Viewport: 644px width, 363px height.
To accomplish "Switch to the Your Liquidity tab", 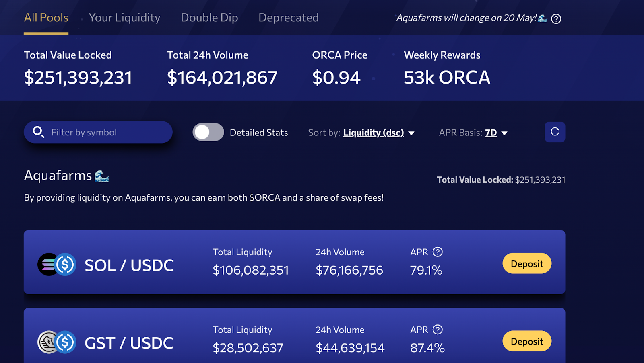I will click(x=124, y=18).
